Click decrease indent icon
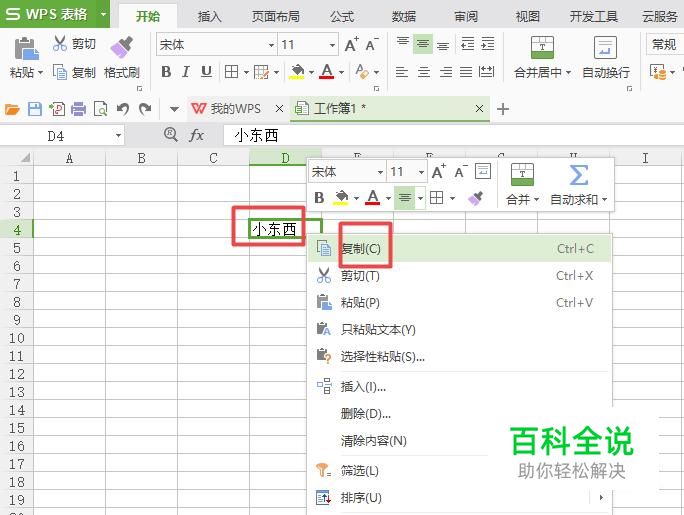 click(x=467, y=44)
